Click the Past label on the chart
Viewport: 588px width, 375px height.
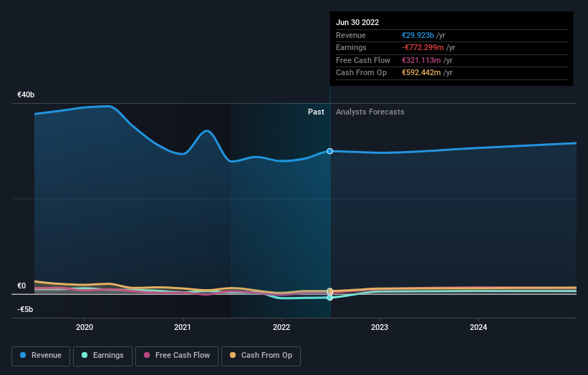pyautogui.click(x=316, y=112)
